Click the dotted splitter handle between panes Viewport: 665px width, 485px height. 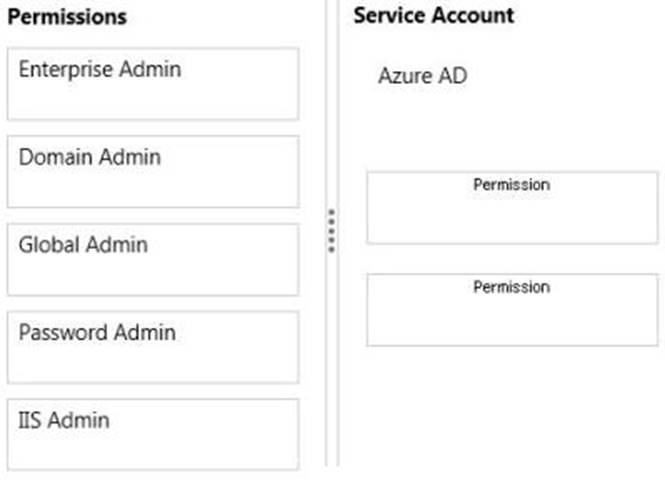click(x=332, y=230)
